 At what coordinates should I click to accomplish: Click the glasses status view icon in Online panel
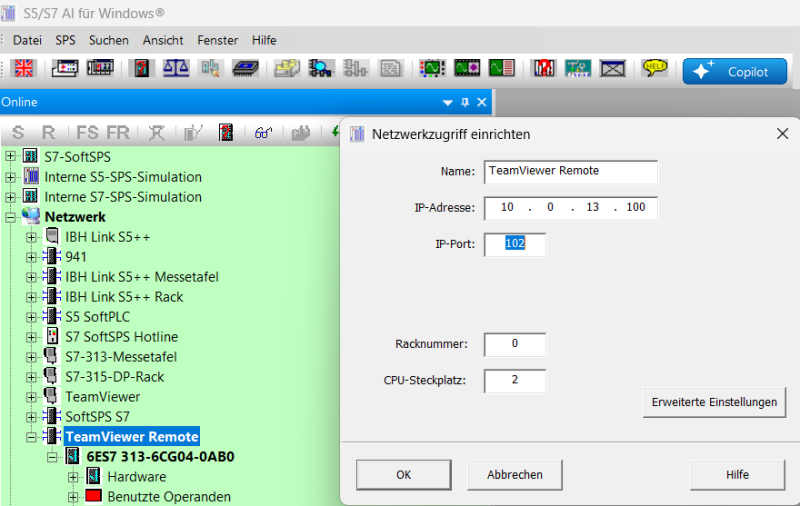[x=263, y=133]
